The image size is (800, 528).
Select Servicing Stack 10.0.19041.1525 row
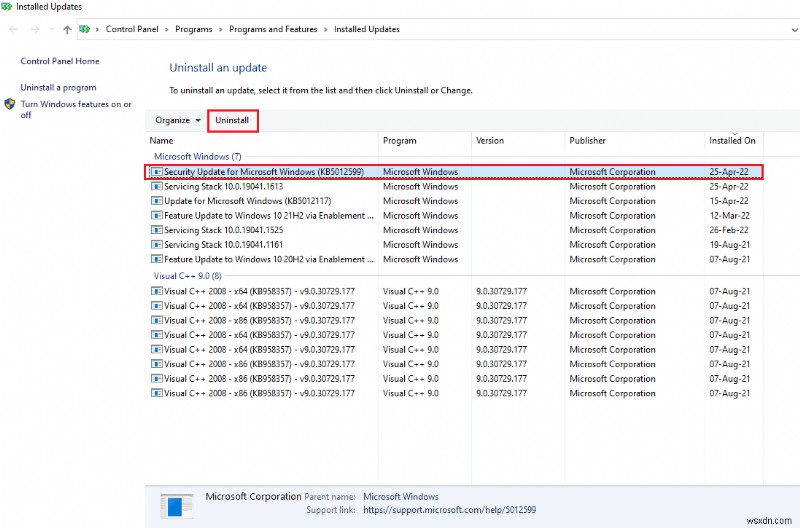[454, 230]
